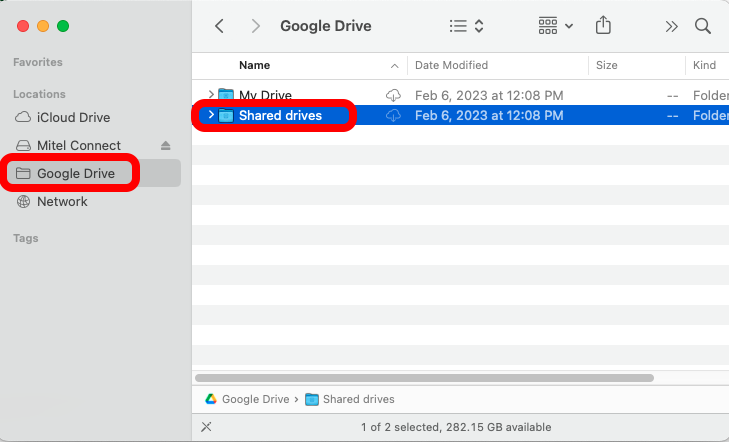The height and width of the screenshot is (442, 729).
Task: Go back with the left chevron arrow
Action: pyautogui.click(x=219, y=26)
